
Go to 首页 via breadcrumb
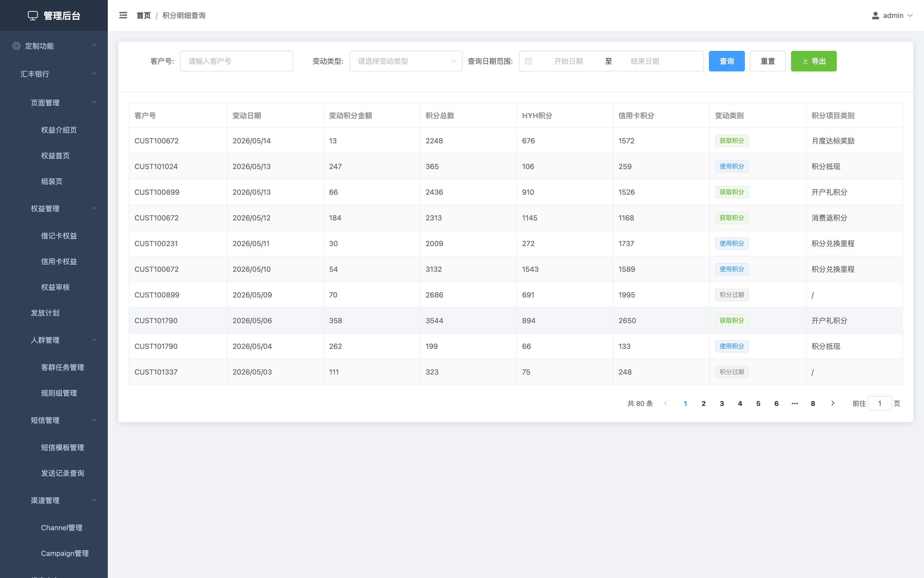point(143,16)
